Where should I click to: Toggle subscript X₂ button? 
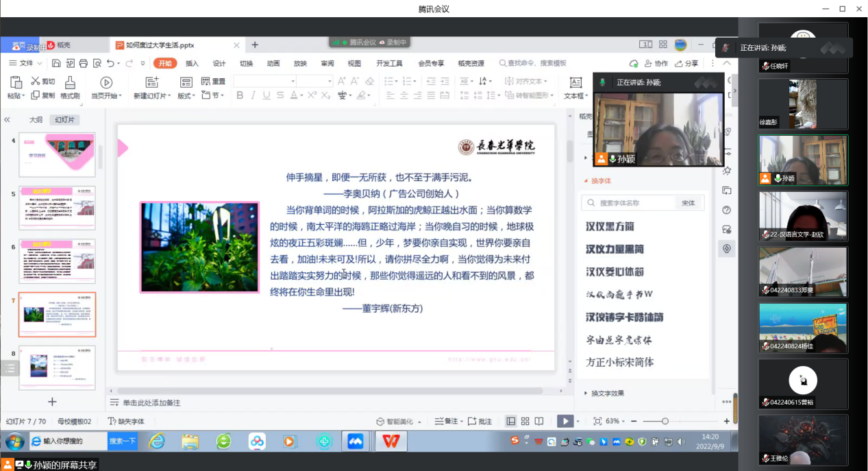326,95
